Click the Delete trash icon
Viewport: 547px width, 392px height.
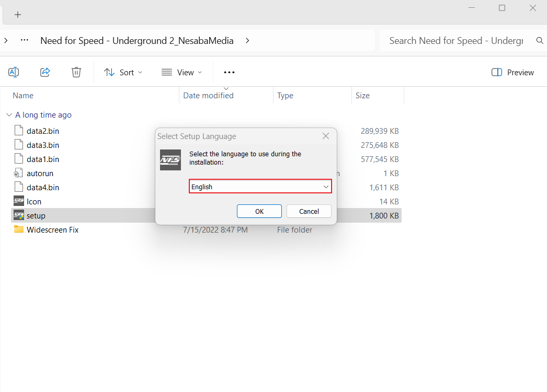click(76, 72)
